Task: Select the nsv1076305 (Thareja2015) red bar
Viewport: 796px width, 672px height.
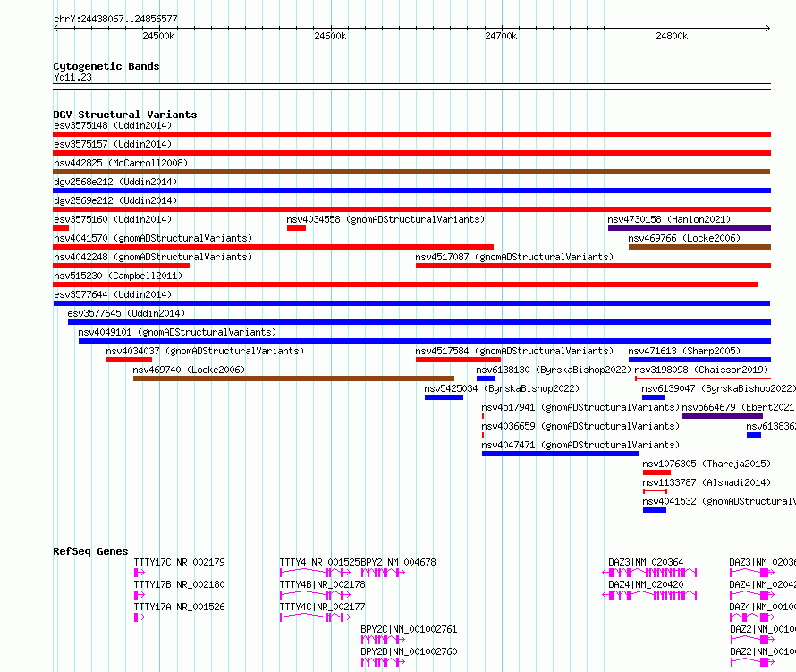Action: coord(656,472)
